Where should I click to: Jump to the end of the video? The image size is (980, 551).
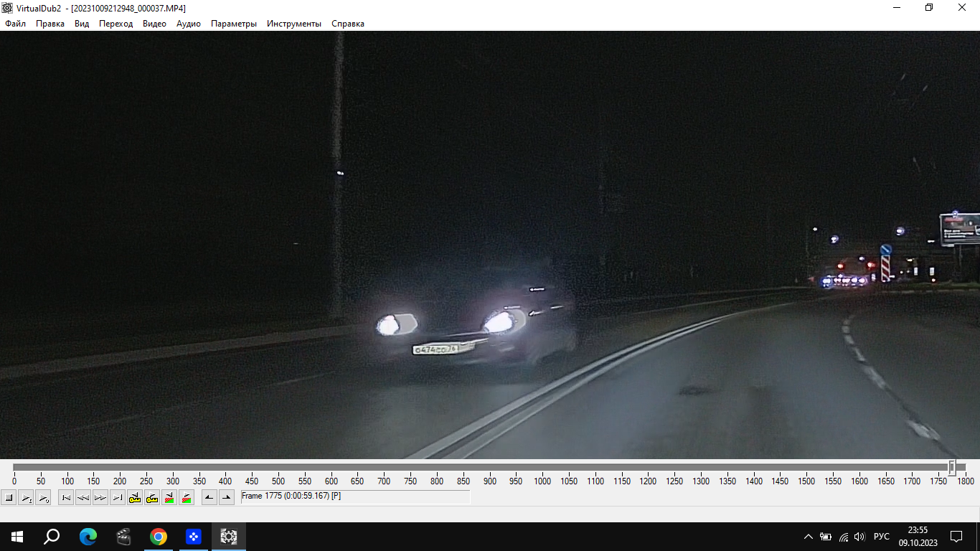(118, 497)
